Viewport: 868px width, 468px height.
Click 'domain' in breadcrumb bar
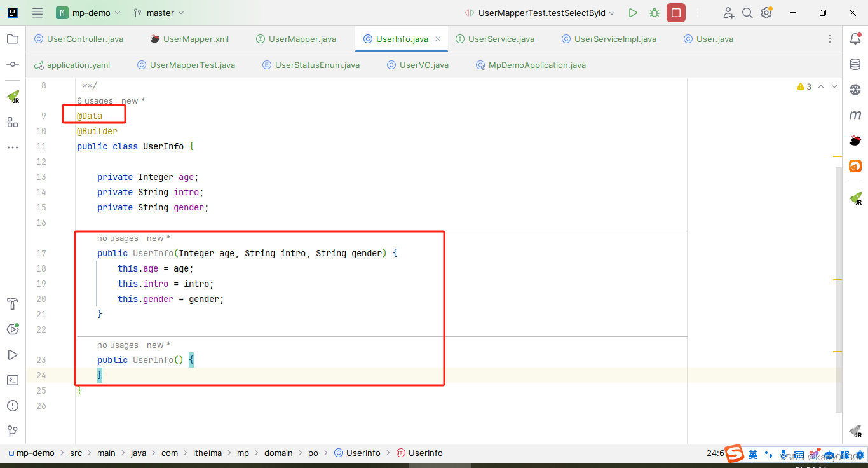[278, 453]
